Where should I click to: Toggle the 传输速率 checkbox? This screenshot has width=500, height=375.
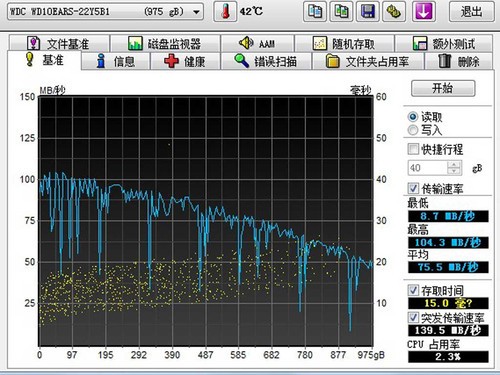413,188
